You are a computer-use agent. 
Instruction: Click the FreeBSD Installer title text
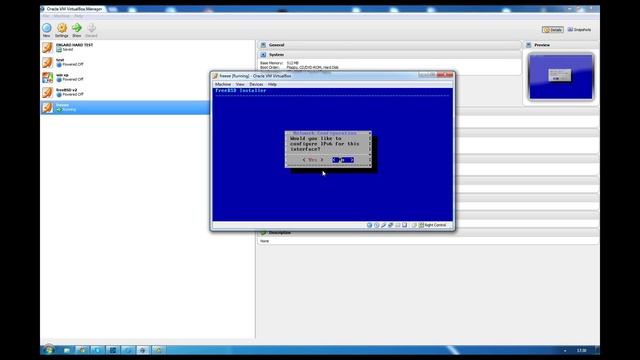[241, 91]
